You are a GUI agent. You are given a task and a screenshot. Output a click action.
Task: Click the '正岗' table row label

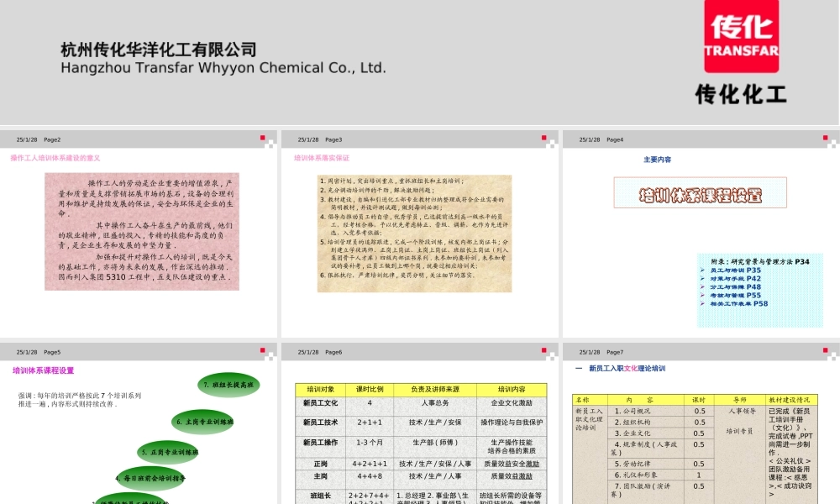320,464
